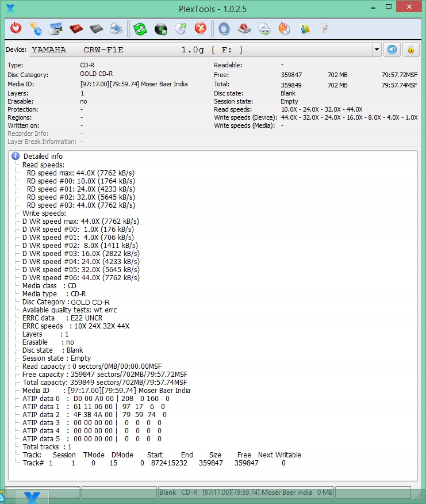Select the Total tracks tree entry

(47, 446)
